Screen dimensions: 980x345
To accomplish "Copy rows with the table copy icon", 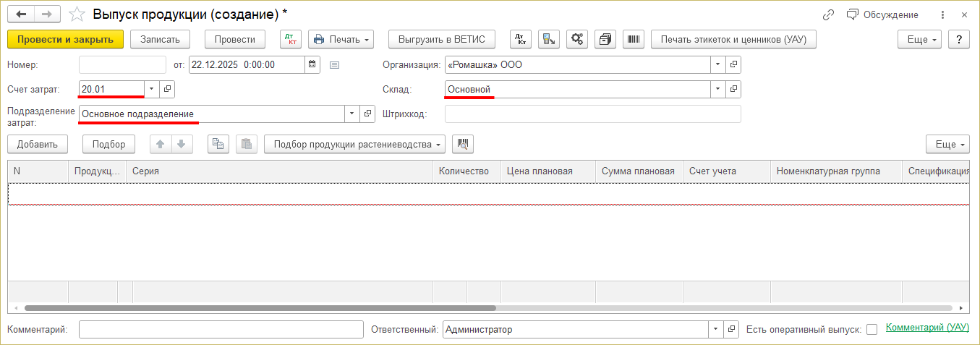I will (x=218, y=144).
